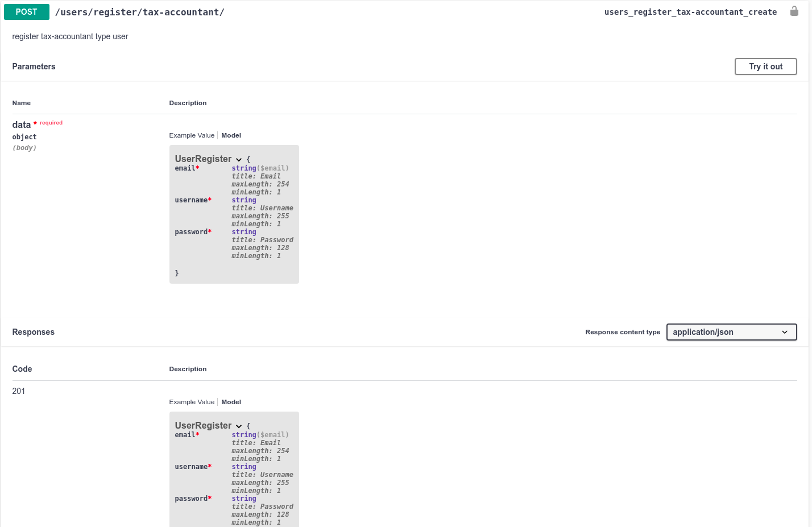Viewport: 812px width, 527px height.
Task: Click 'maxLength: 128' in Parameters model
Action: coord(260,248)
